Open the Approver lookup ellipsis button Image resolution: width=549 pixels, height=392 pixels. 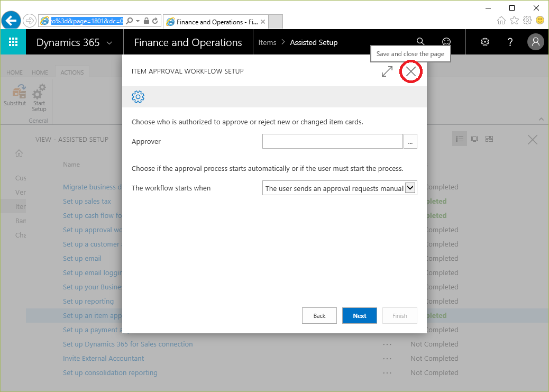tap(410, 141)
